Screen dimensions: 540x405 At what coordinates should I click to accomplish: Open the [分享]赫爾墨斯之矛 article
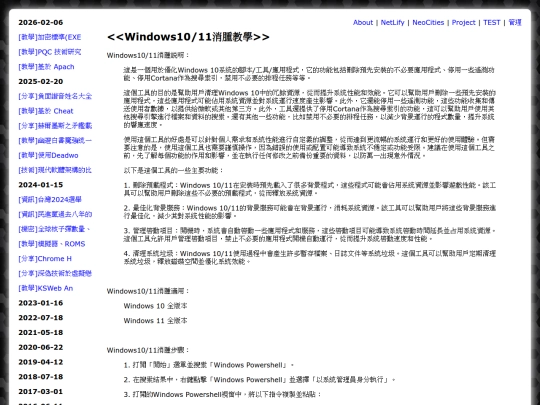click(x=55, y=126)
